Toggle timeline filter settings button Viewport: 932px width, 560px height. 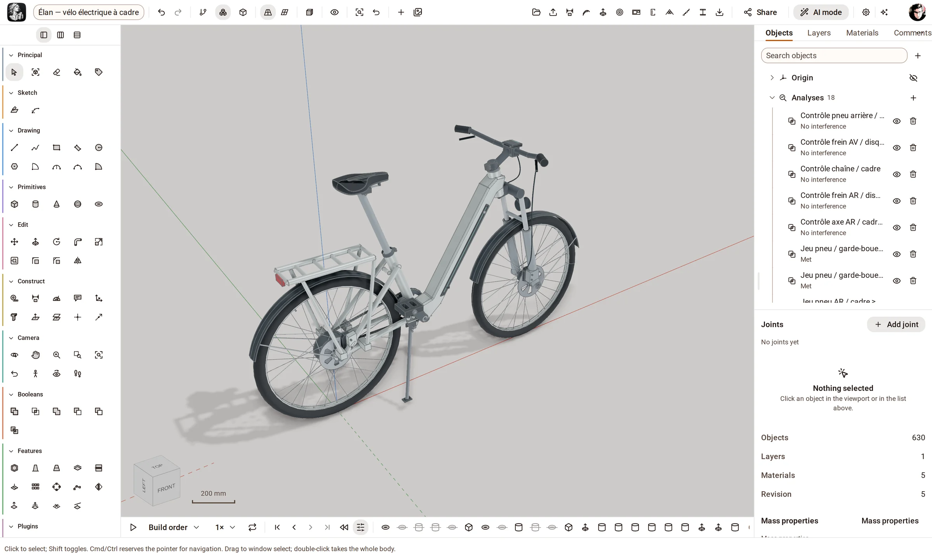click(x=360, y=527)
